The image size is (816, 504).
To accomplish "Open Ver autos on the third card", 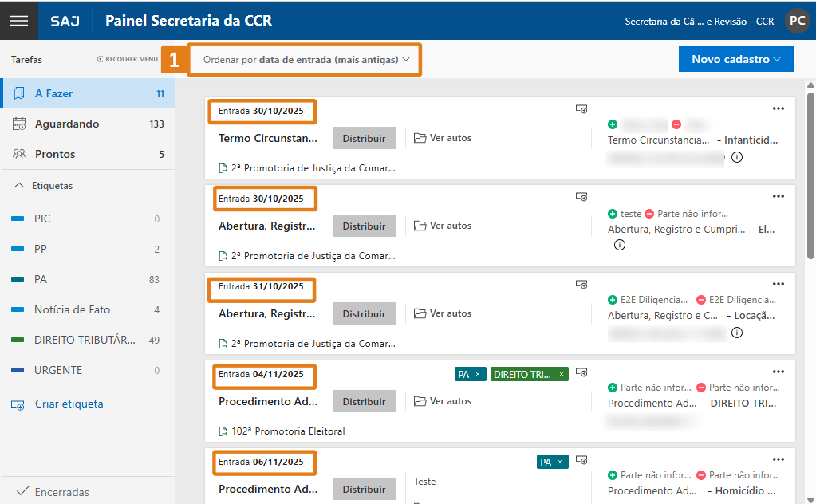I will (x=443, y=313).
